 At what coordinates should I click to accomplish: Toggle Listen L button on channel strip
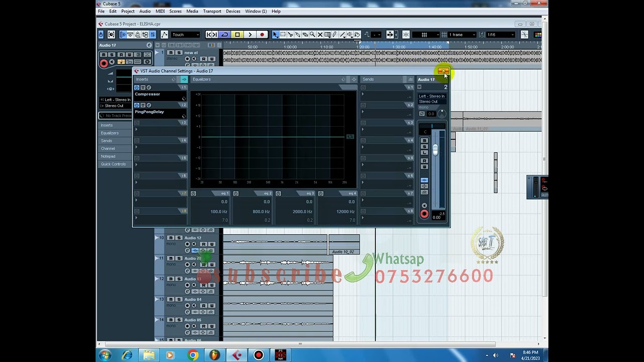(x=424, y=152)
